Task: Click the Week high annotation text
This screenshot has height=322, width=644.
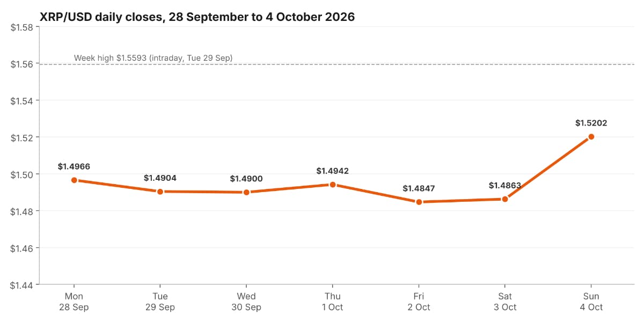Action: click(x=153, y=58)
